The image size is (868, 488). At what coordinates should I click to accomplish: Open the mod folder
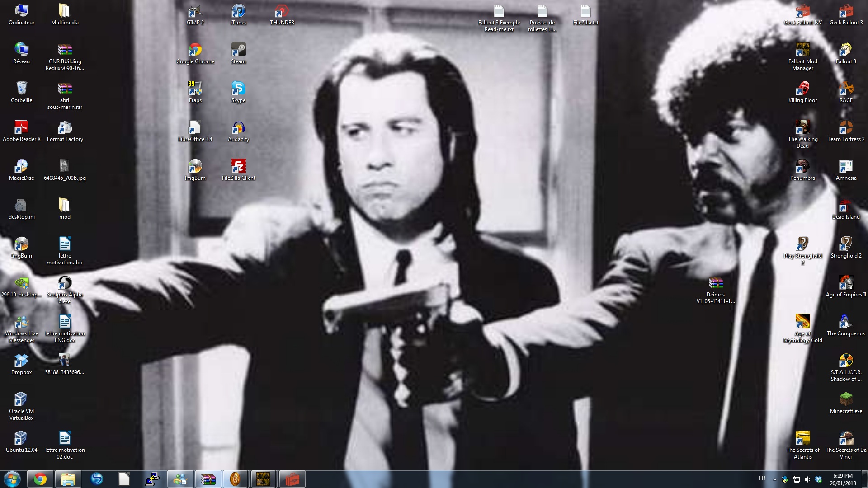[x=65, y=209]
